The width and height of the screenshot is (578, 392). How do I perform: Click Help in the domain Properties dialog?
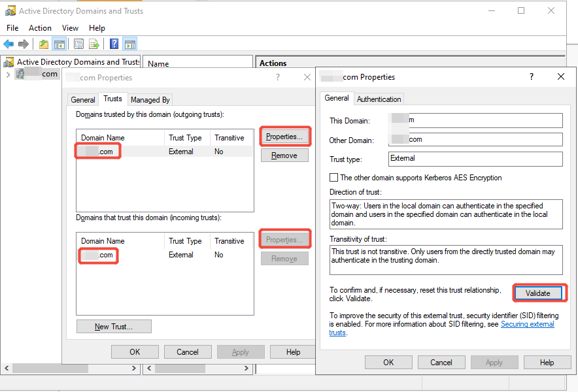click(x=294, y=352)
